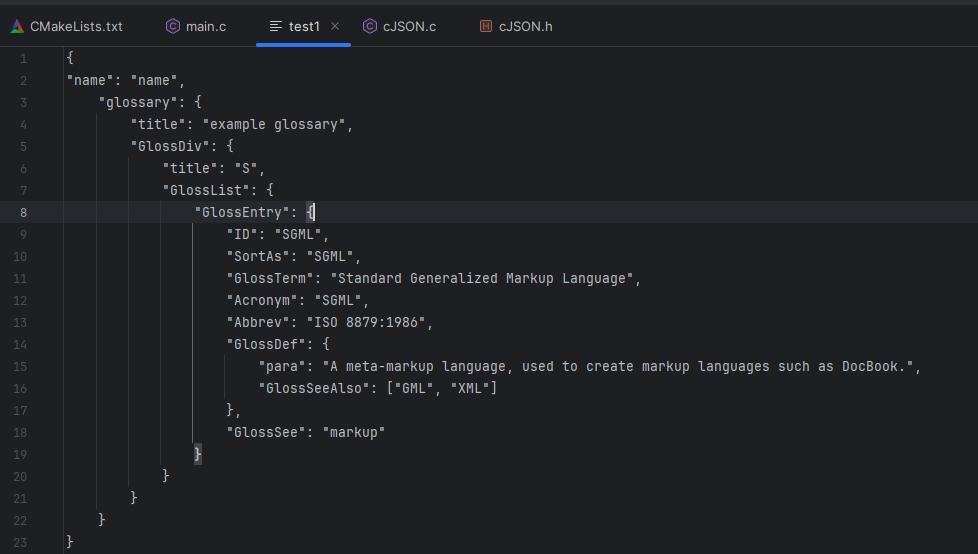Click the "glossary" key on line 3
The image size is (978, 554).
[138, 102]
